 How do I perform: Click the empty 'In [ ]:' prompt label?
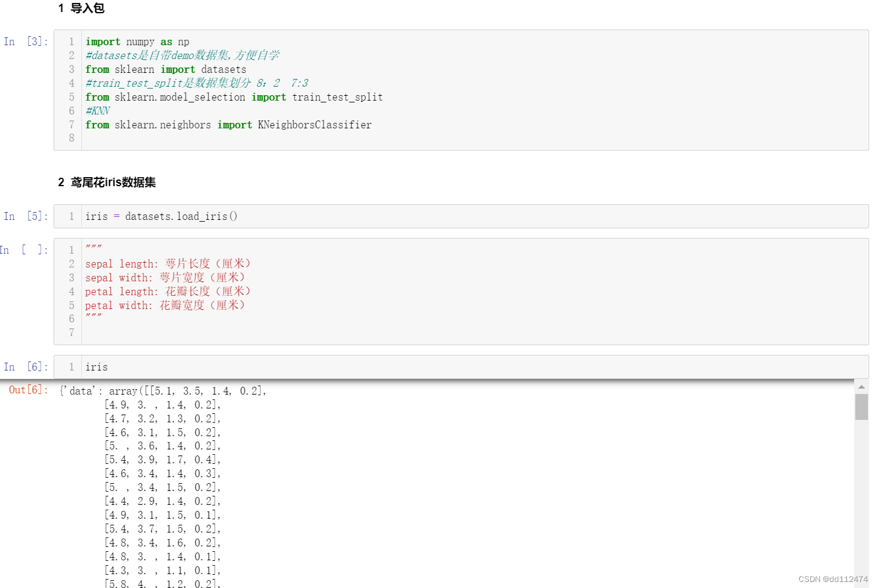pos(24,250)
